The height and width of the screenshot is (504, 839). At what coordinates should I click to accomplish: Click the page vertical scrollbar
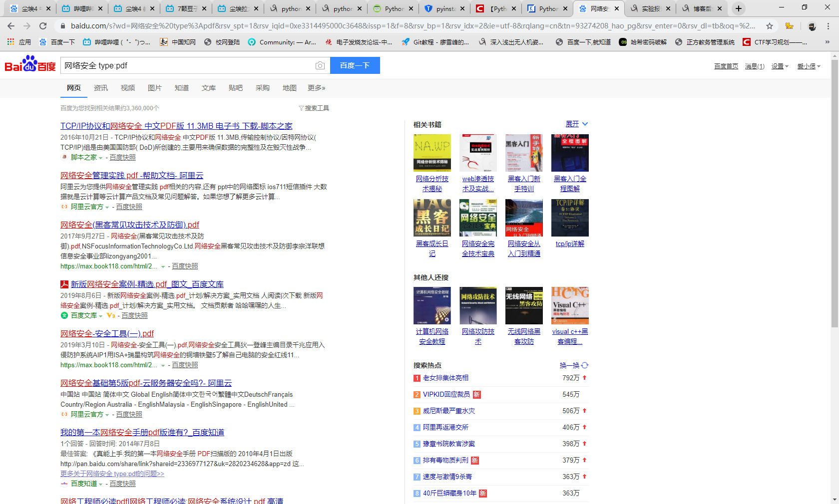coord(835,195)
